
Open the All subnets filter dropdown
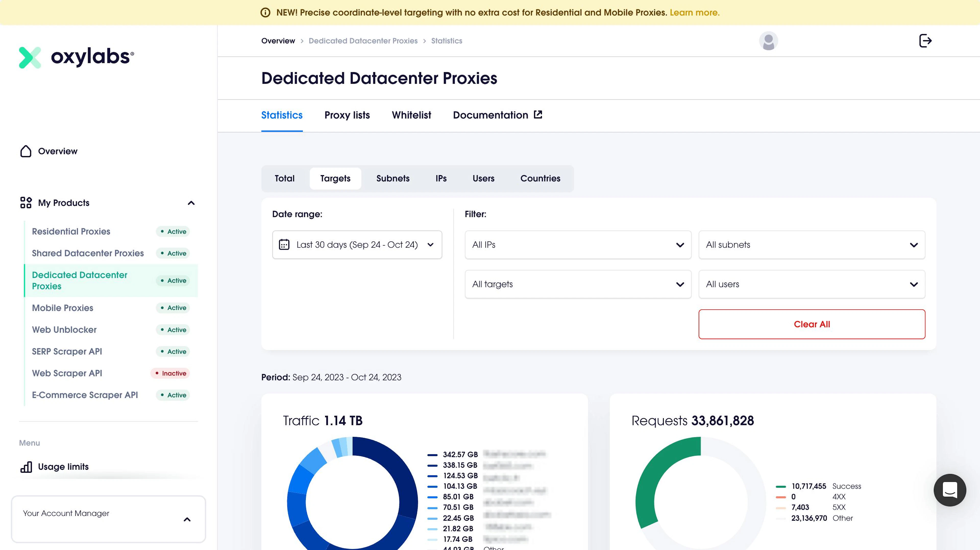coord(812,245)
